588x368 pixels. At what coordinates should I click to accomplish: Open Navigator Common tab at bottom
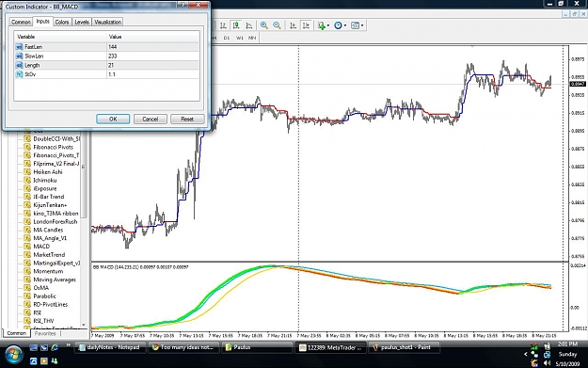[17, 333]
